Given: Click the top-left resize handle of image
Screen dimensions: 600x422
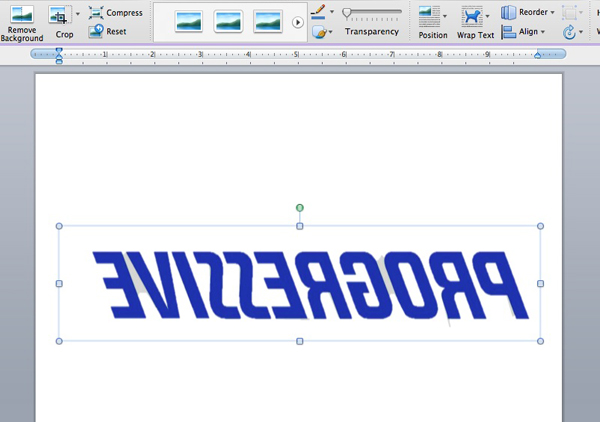Looking at the screenshot, I should (59, 226).
